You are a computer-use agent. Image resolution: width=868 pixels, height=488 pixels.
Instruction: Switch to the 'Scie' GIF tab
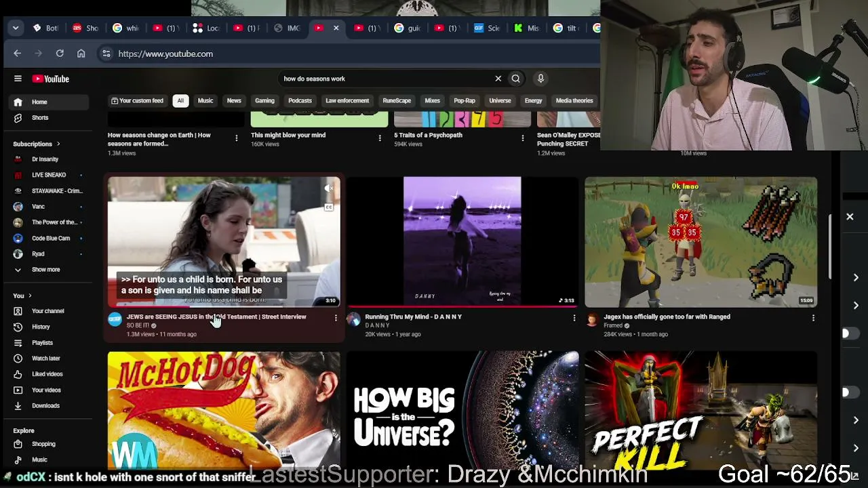tap(487, 28)
